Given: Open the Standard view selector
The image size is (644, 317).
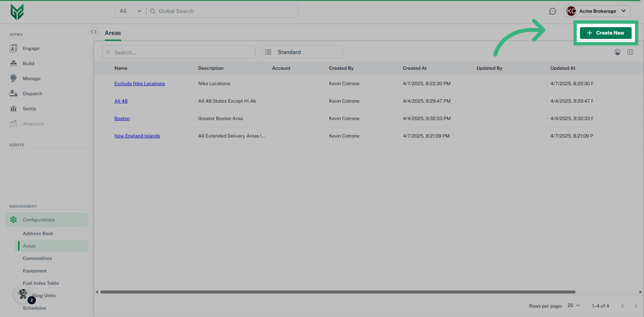Looking at the screenshot, I should pyautogui.click(x=302, y=52).
